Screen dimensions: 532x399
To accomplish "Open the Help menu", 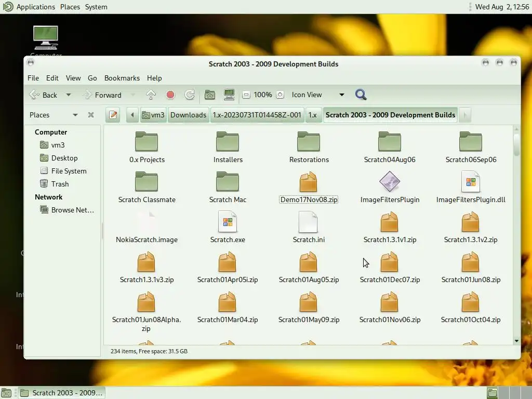I will pyautogui.click(x=154, y=78).
